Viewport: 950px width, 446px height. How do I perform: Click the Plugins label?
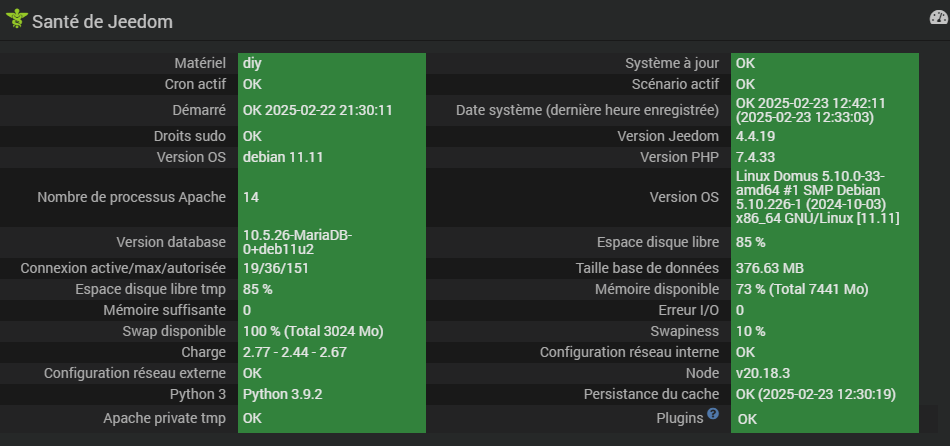pos(680,418)
